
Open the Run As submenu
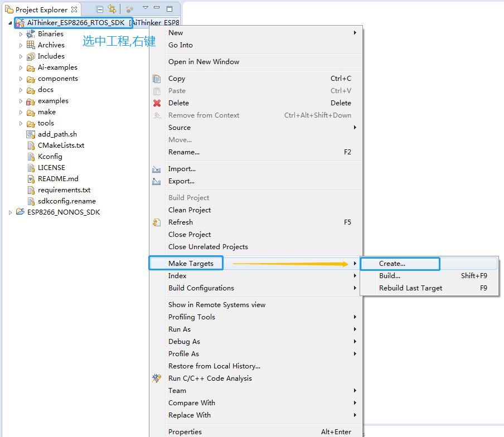tap(256, 329)
